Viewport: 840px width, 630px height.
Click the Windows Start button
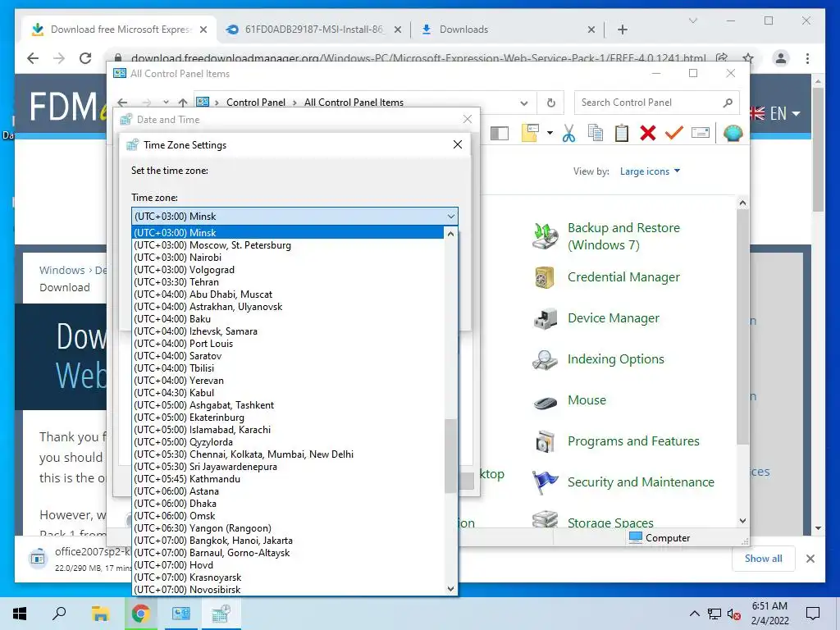[20, 614]
